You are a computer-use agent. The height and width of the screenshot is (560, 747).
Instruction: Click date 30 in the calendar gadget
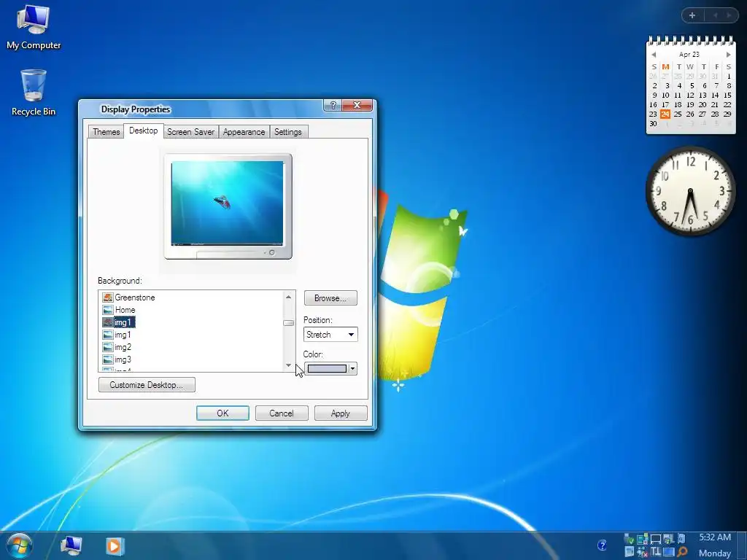tap(653, 124)
